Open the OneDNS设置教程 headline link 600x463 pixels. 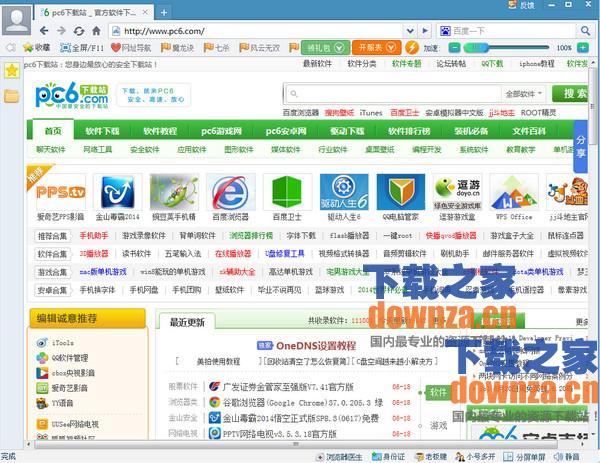pyautogui.click(x=316, y=346)
